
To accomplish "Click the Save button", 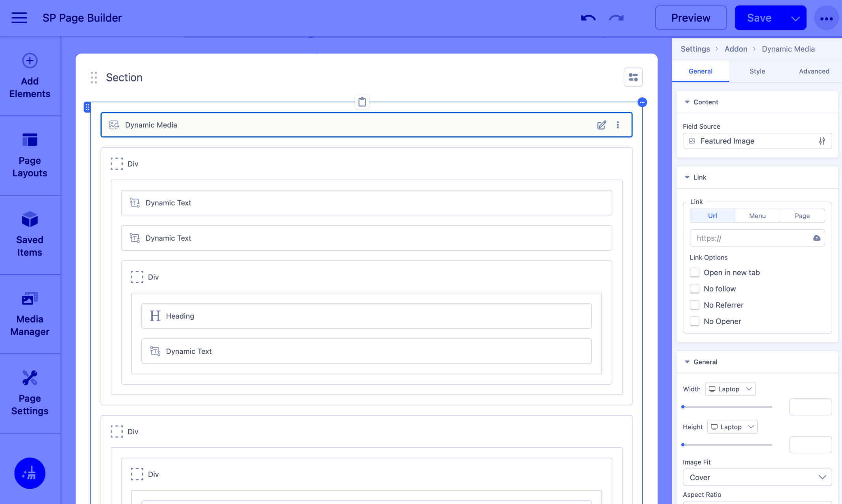I will [759, 18].
